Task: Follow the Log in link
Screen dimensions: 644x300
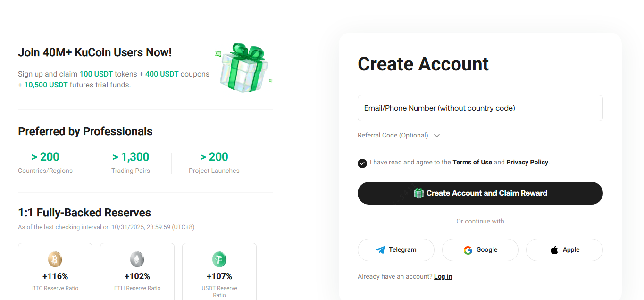Action: coord(443,276)
